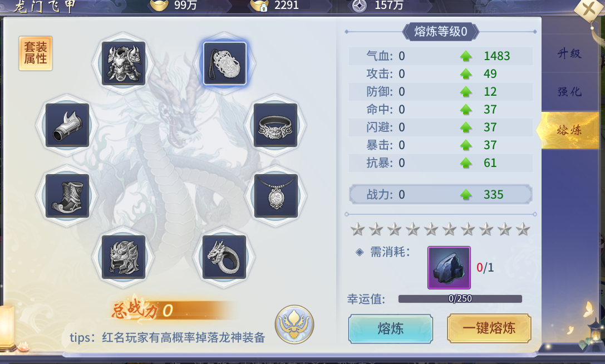Switch to the 强化 enhance tab

pos(569,91)
